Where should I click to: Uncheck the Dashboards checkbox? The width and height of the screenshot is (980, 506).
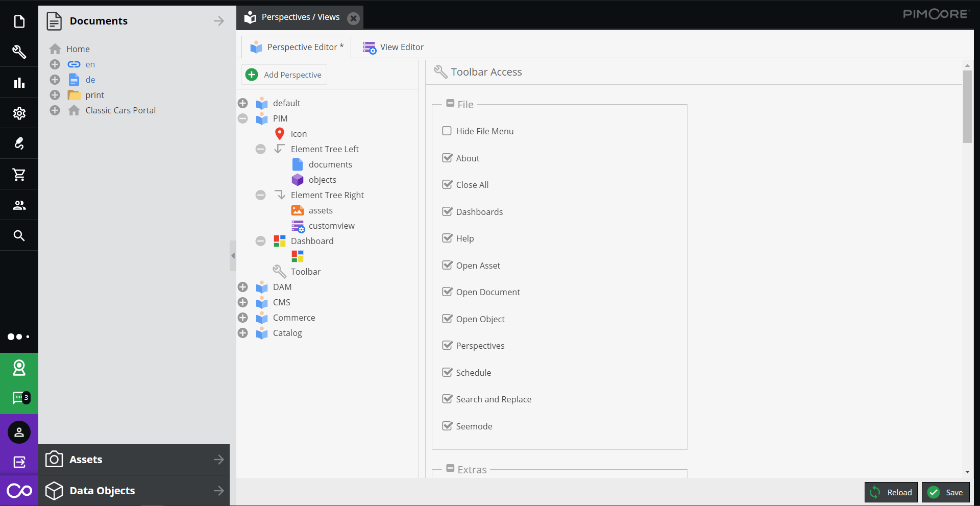coord(447,211)
